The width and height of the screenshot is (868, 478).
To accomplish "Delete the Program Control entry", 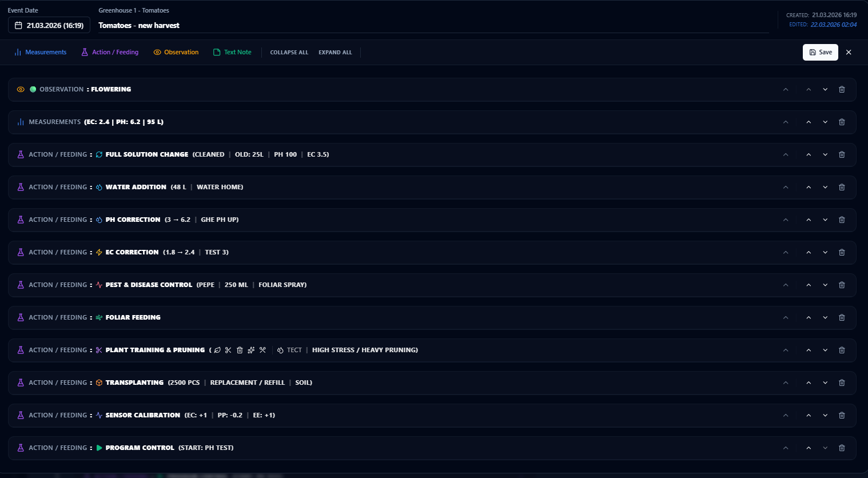I will [x=842, y=448].
